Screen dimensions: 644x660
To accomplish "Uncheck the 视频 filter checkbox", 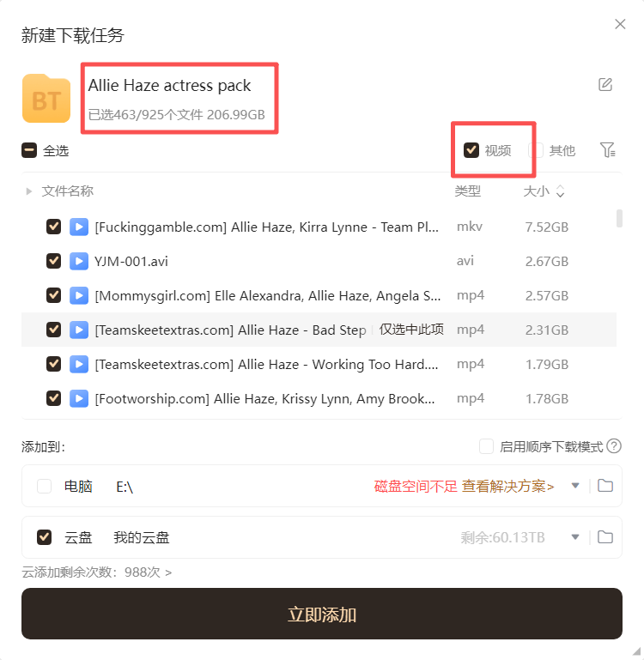I will pos(471,150).
